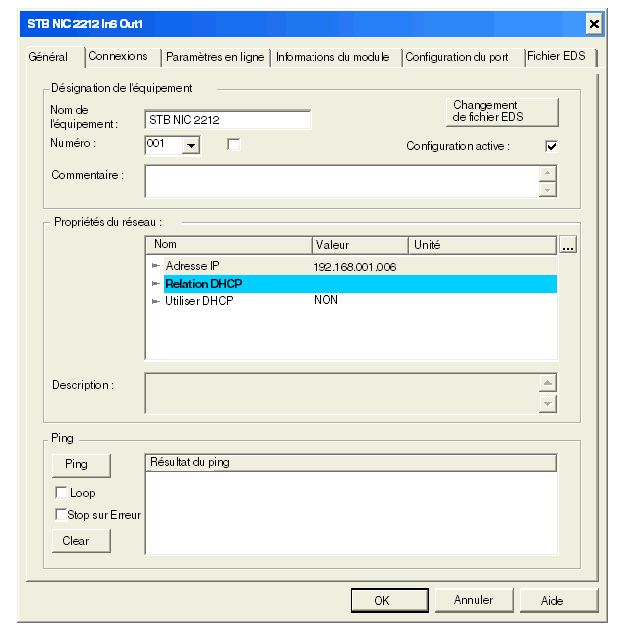The image size is (625, 629).
Task: Click the Résultat du ping header
Action: (x=351, y=463)
